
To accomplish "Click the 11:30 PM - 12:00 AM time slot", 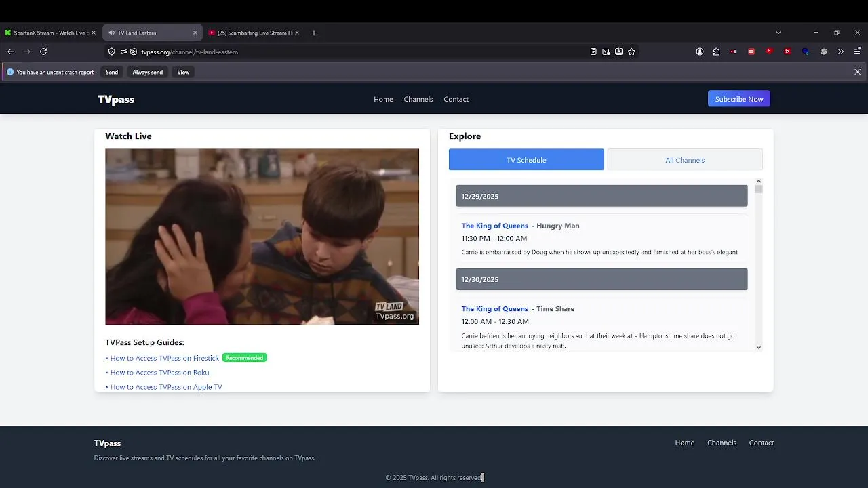I will coord(494,239).
